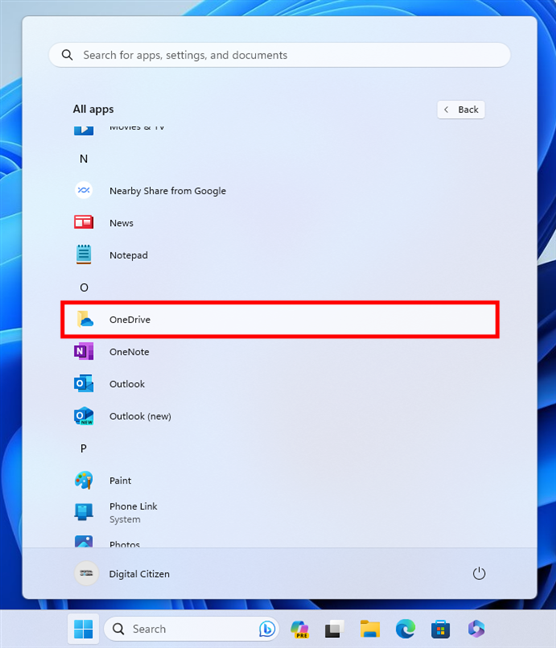The image size is (556, 648).
Task: Click the taskbar Search box
Action: coord(191,629)
